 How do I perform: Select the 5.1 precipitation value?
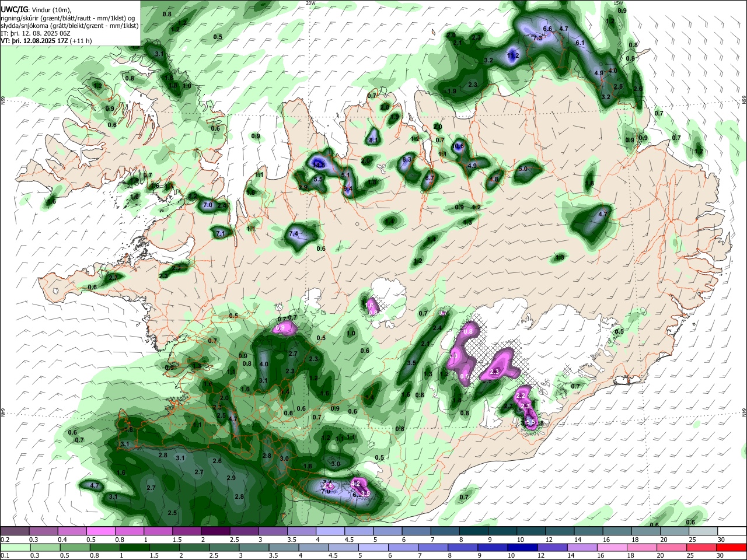(x=345, y=175)
